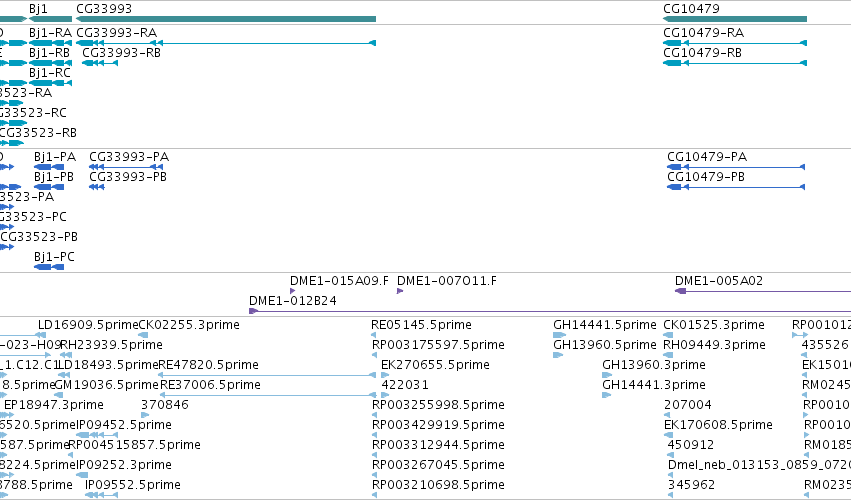Click the CG10479 gene bar

pyautogui.click(x=735, y=19)
